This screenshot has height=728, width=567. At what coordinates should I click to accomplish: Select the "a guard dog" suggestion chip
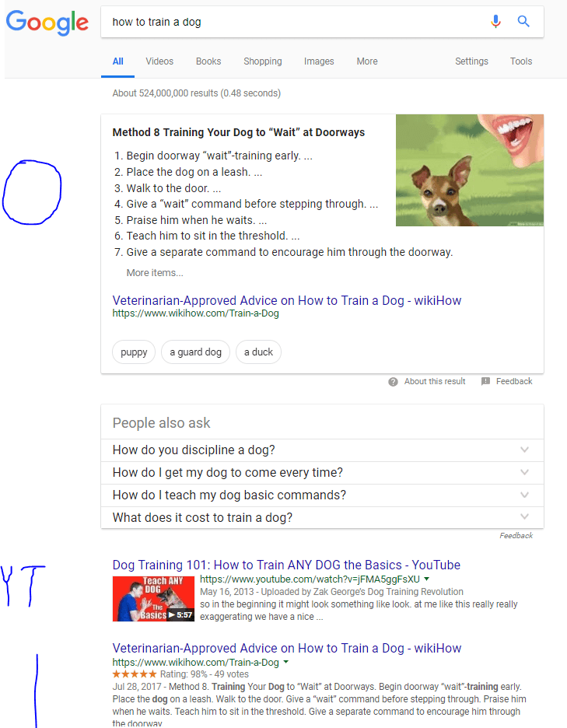tap(195, 352)
